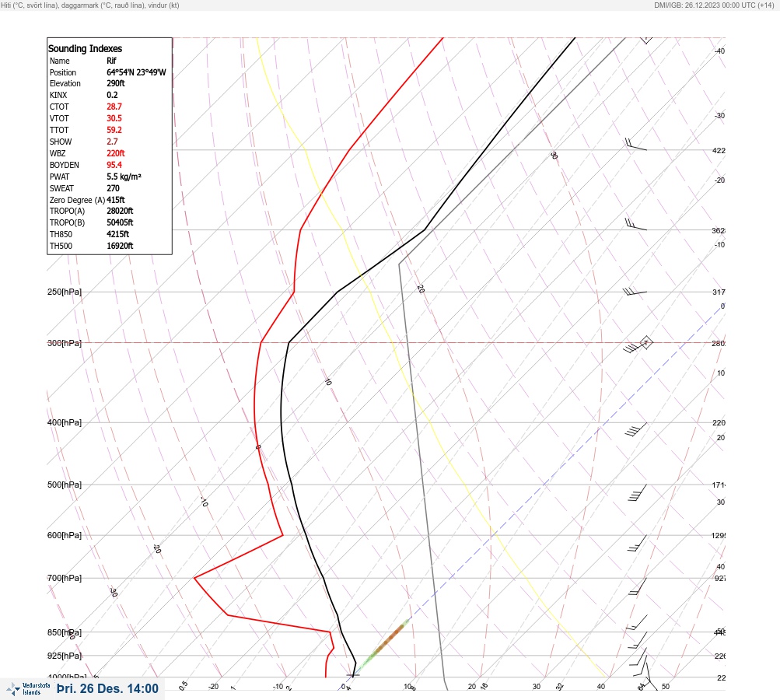Click the wind barb at 250 hPa
The height and width of the screenshot is (700, 780).
[x=635, y=292]
